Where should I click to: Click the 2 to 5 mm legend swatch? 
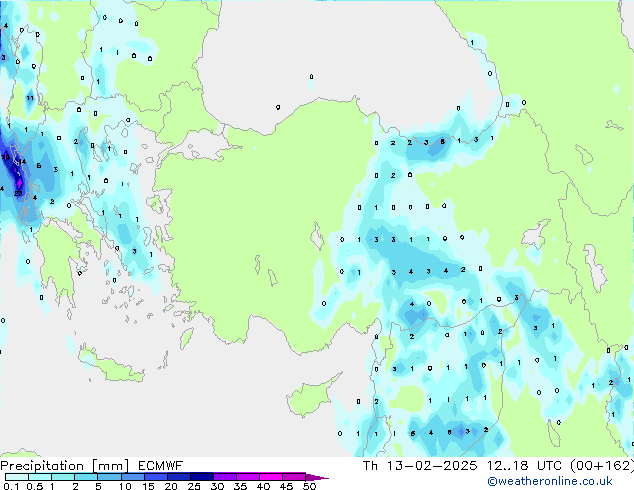(86, 477)
